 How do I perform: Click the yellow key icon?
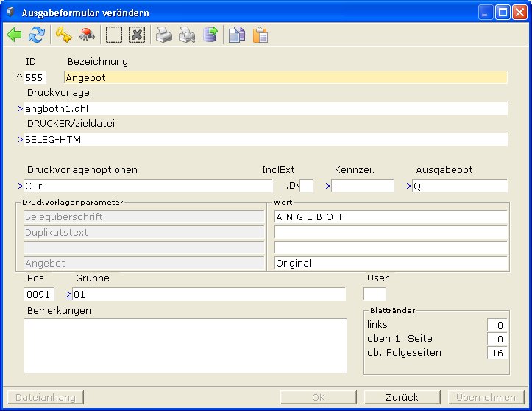click(63, 35)
